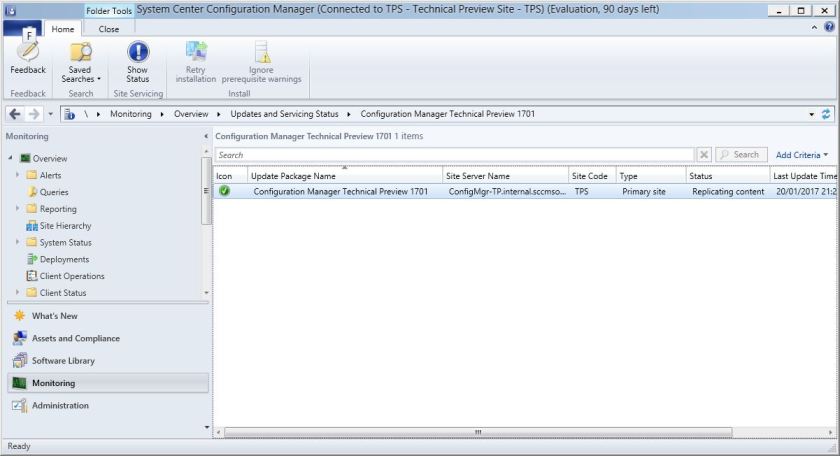The width and height of the screenshot is (840, 456).
Task: Clear the search with X button
Action: coord(704,155)
